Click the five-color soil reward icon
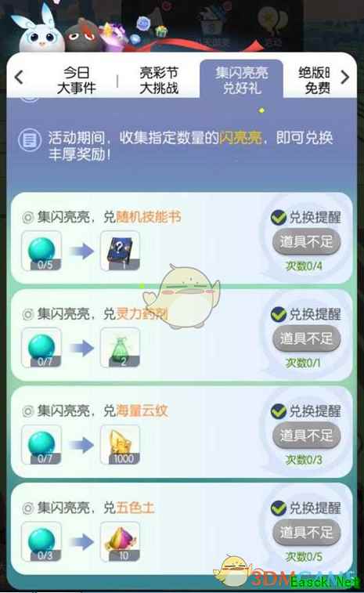364x593 pixels. click(x=120, y=541)
